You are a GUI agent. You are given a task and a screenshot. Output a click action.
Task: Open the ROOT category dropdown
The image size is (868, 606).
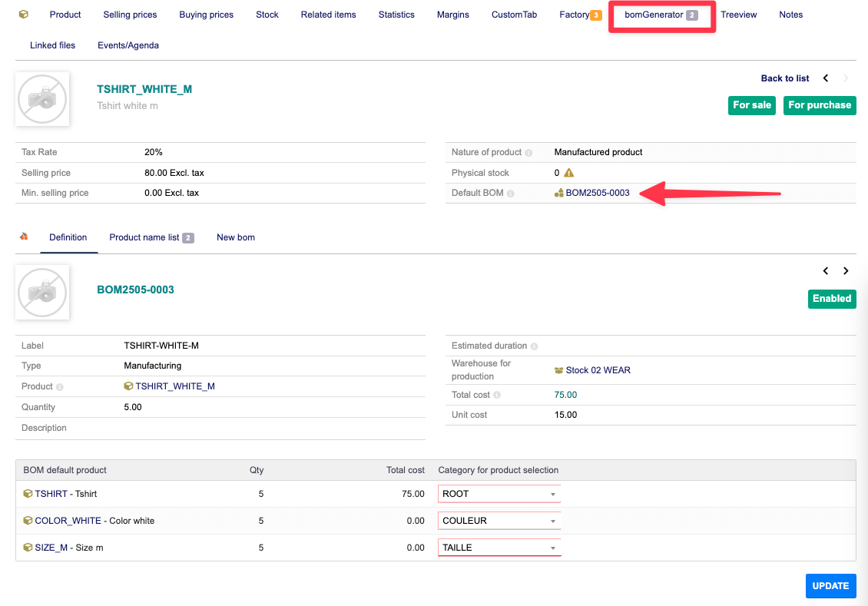[x=499, y=494]
